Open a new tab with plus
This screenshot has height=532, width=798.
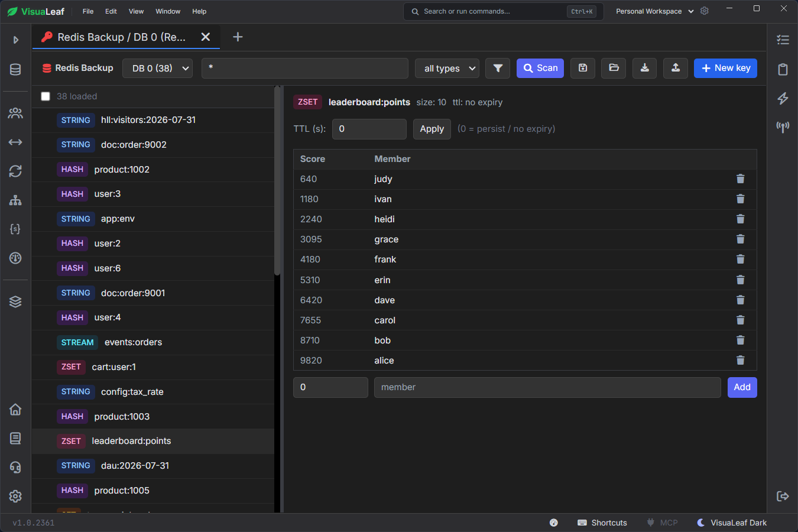238,37
